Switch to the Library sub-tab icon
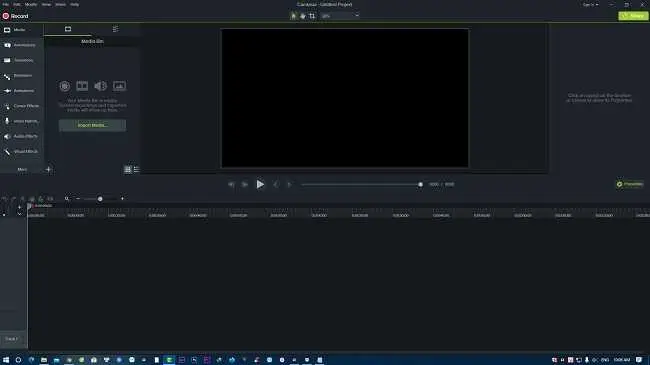 pos(115,29)
